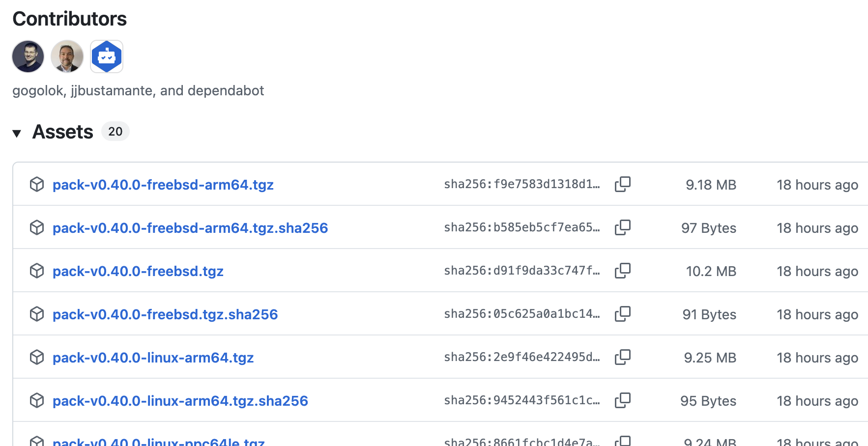This screenshot has height=446, width=868.
Task: Download pack-v0.40.0-freebsd.tgz
Action: (138, 271)
